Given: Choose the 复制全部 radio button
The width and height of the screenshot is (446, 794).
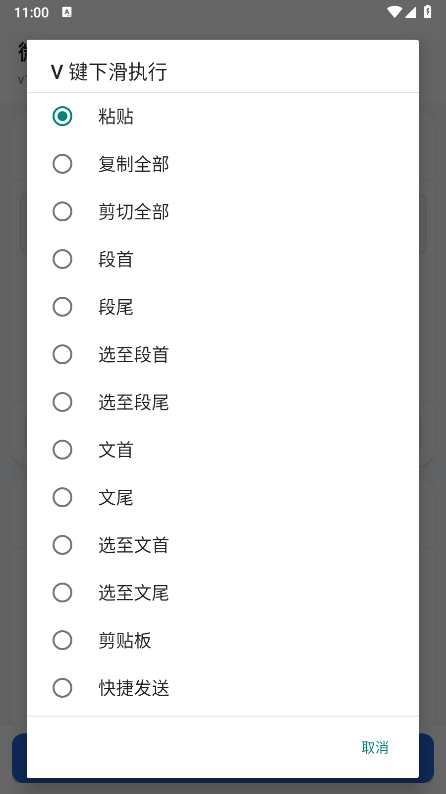Looking at the screenshot, I should pyautogui.click(x=223, y=164).
